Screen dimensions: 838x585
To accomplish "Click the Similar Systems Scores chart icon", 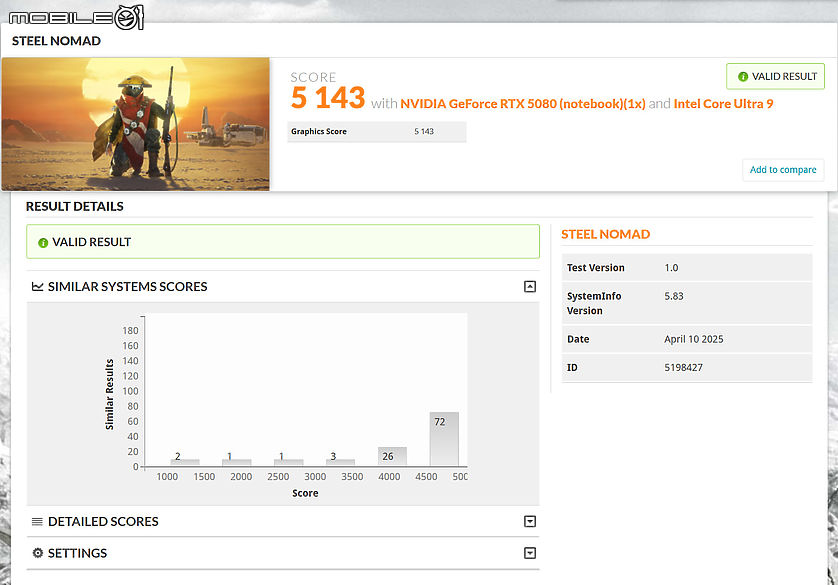I will pyautogui.click(x=37, y=287).
